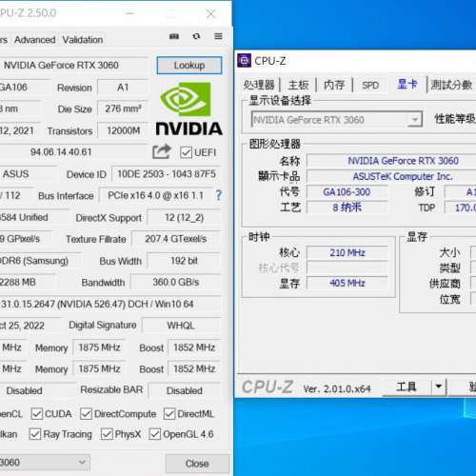Click the CPU-Z version text Ver. 2.01.0.x64
Image resolution: width=476 pixels, height=476 pixels.
[x=337, y=388]
